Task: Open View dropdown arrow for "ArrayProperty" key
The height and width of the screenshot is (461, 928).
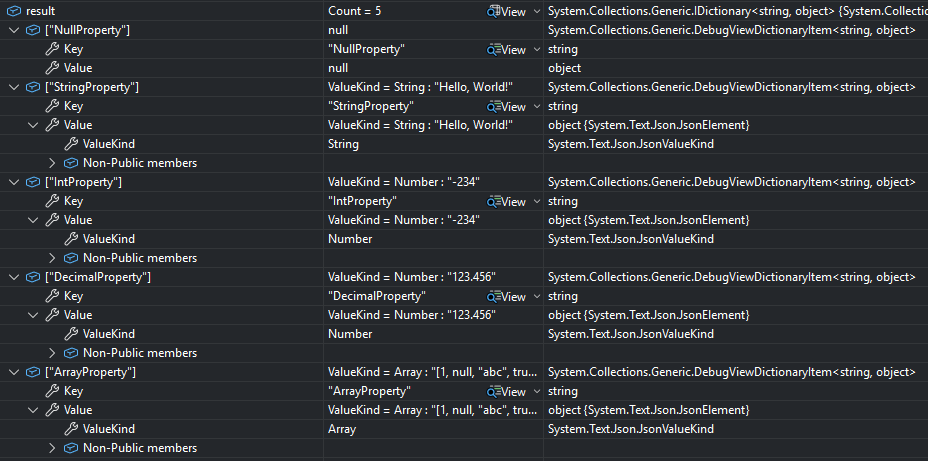Action: point(537,391)
